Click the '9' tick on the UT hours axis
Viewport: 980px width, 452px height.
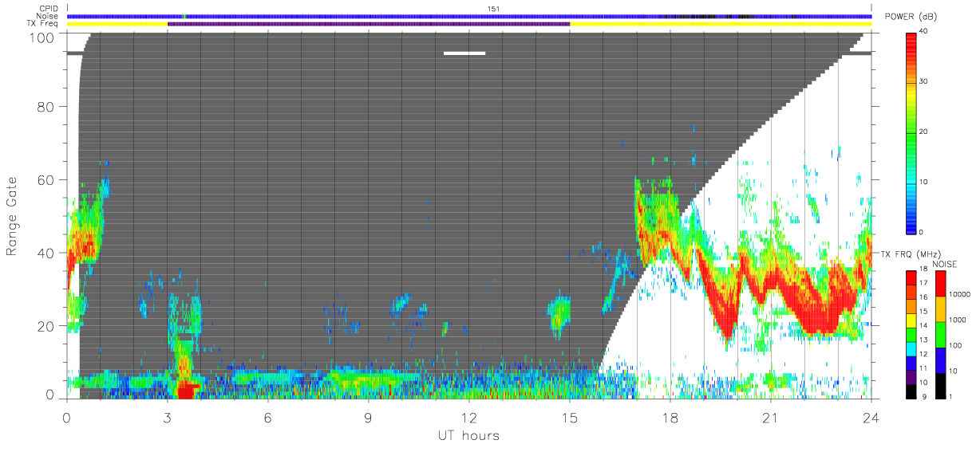click(x=369, y=417)
